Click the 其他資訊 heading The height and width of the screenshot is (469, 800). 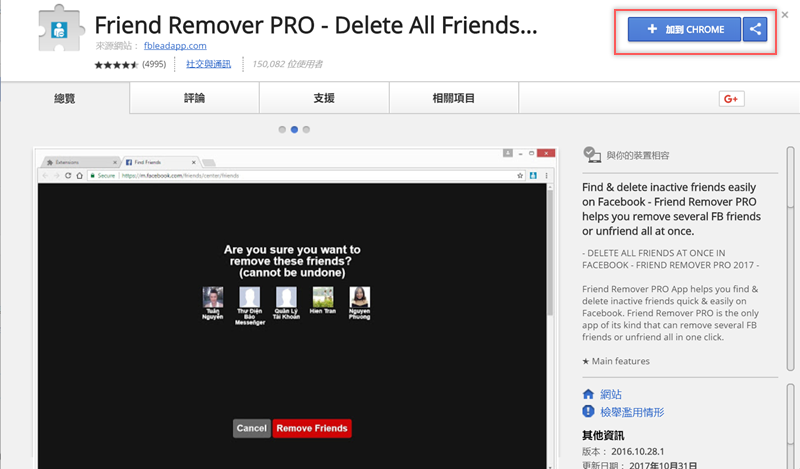point(603,435)
